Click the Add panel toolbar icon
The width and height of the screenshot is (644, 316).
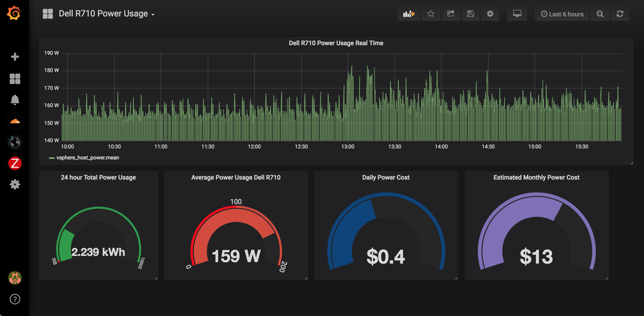click(x=409, y=14)
